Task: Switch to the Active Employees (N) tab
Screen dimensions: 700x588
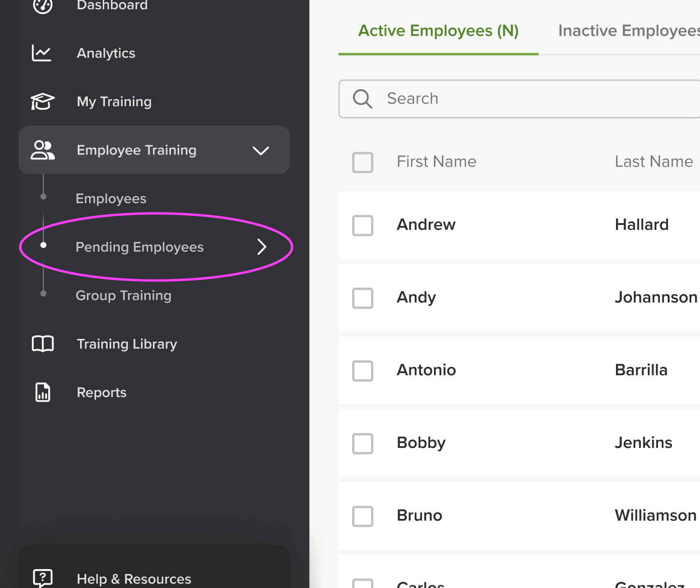Action: point(438,31)
